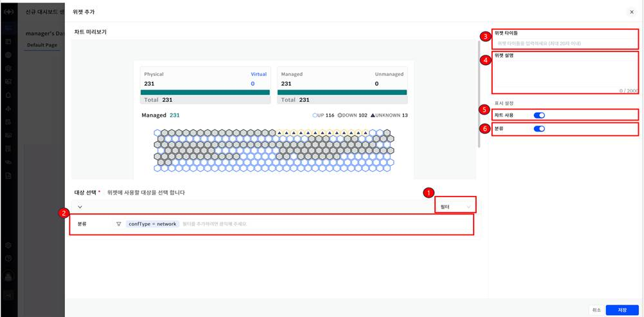Click into the 위젯 설명 text area
This screenshot has height=317, width=644.
pyautogui.click(x=564, y=74)
